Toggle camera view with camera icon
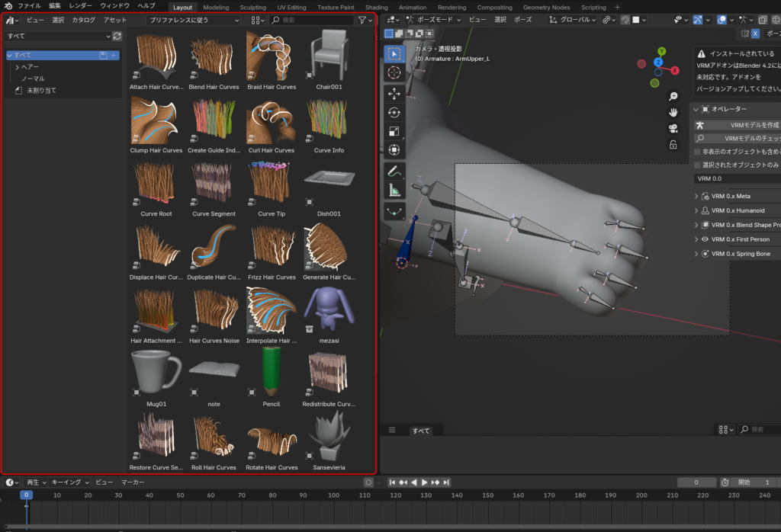 [x=673, y=128]
